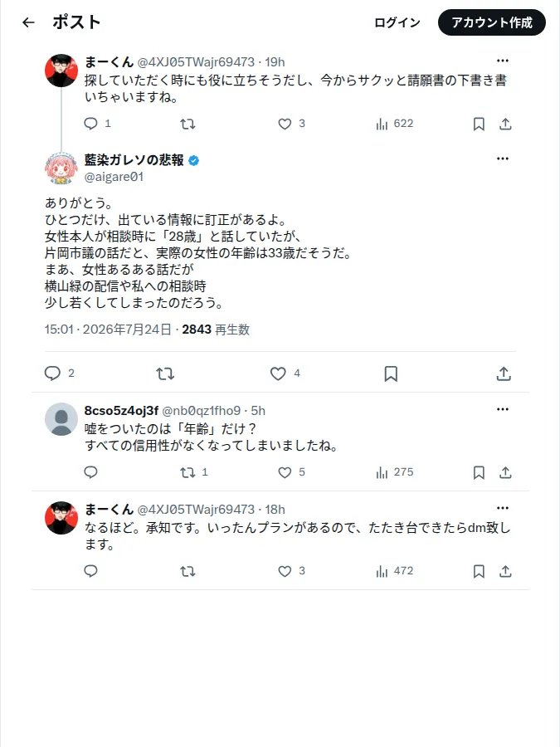Viewport: 560px width, 747px height.
Task: Bookmark the 8cso5z4oj3f reply
Action: click(x=479, y=472)
